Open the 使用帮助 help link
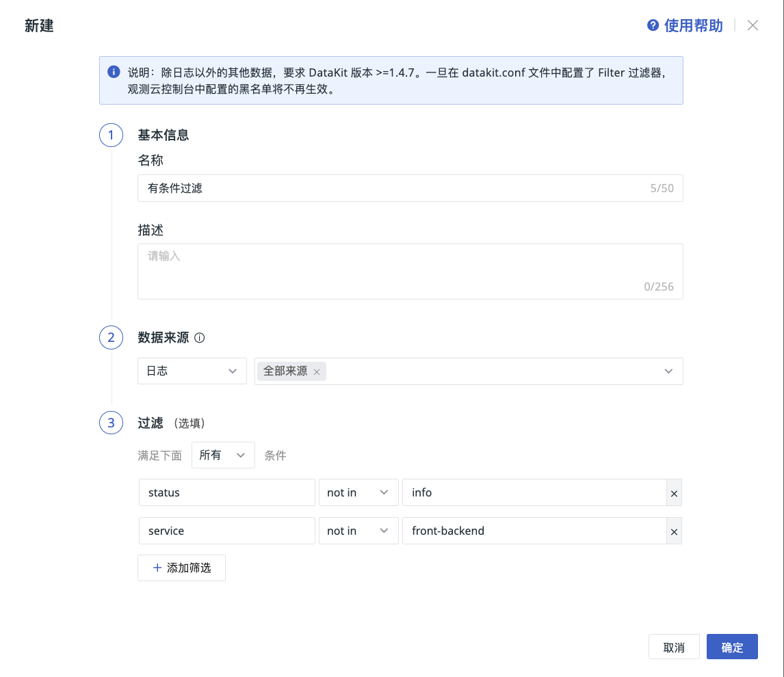784x677 pixels. (693, 26)
